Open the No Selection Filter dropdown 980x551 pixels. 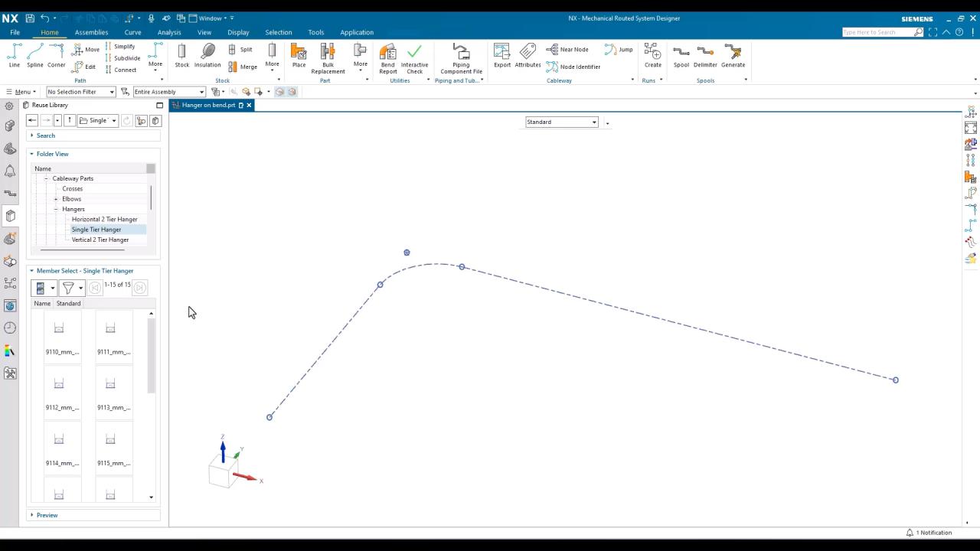[x=80, y=92]
